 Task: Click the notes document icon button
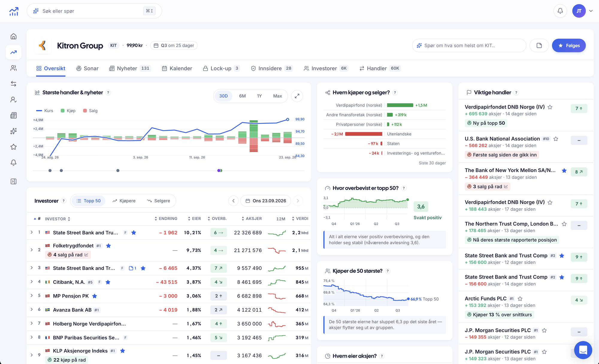tap(539, 45)
